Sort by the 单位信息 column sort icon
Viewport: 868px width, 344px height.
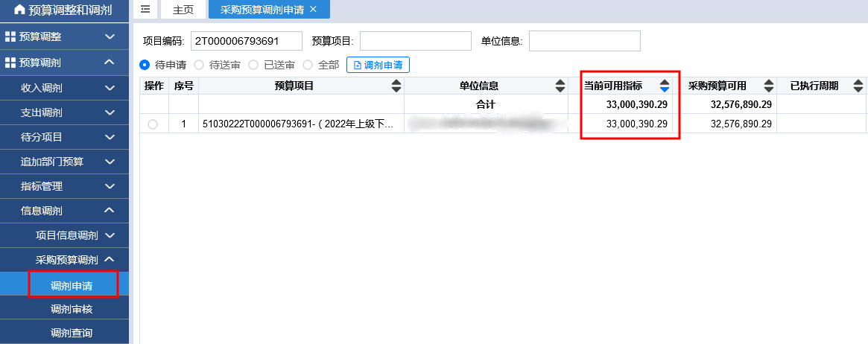click(x=560, y=86)
